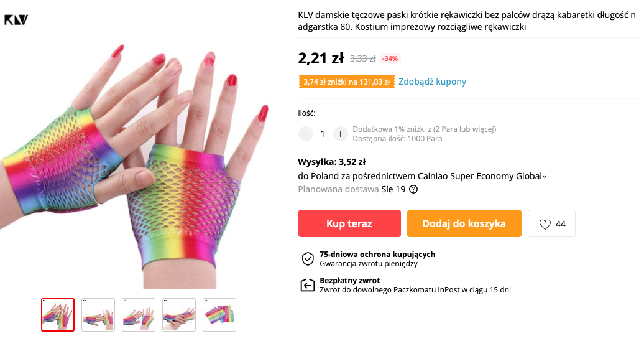Screen dimensions: 644x346
Task: Select the first gloves thumbnail
Action: [58, 315]
